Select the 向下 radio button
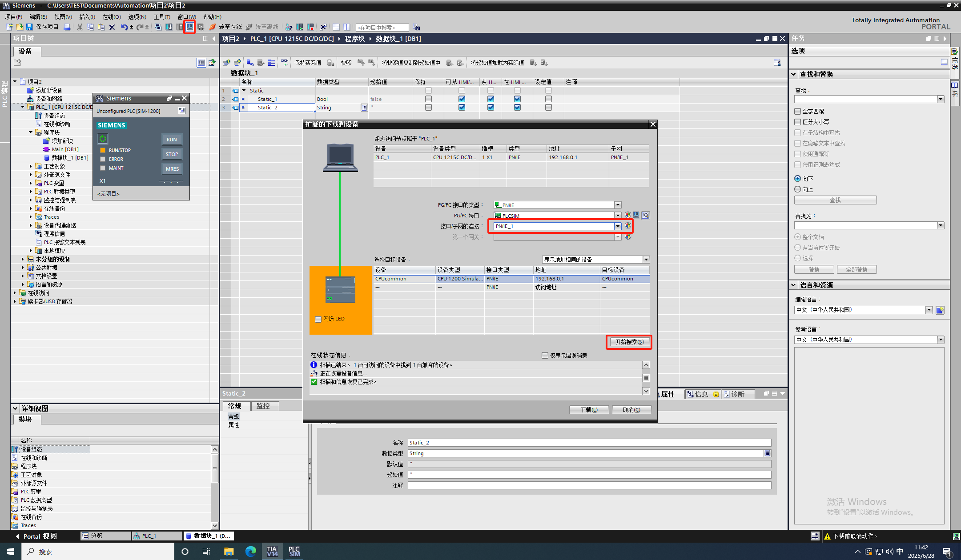 click(797, 179)
